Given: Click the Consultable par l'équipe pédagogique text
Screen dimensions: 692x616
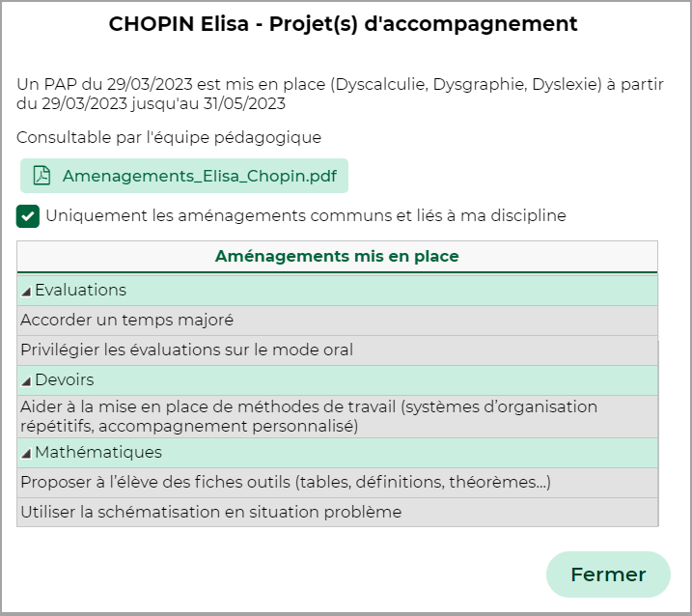Looking at the screenshot, I should [169, 137].
